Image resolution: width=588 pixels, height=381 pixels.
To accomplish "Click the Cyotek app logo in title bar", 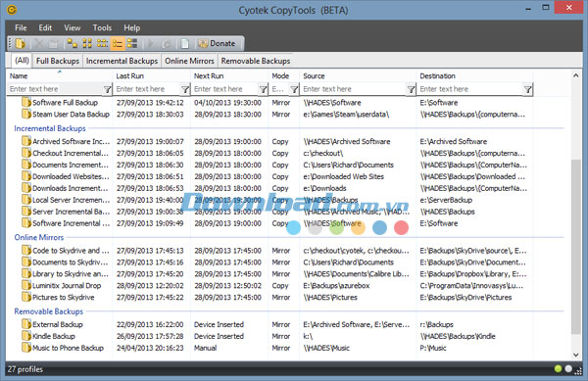I will [x=12, y=10].
